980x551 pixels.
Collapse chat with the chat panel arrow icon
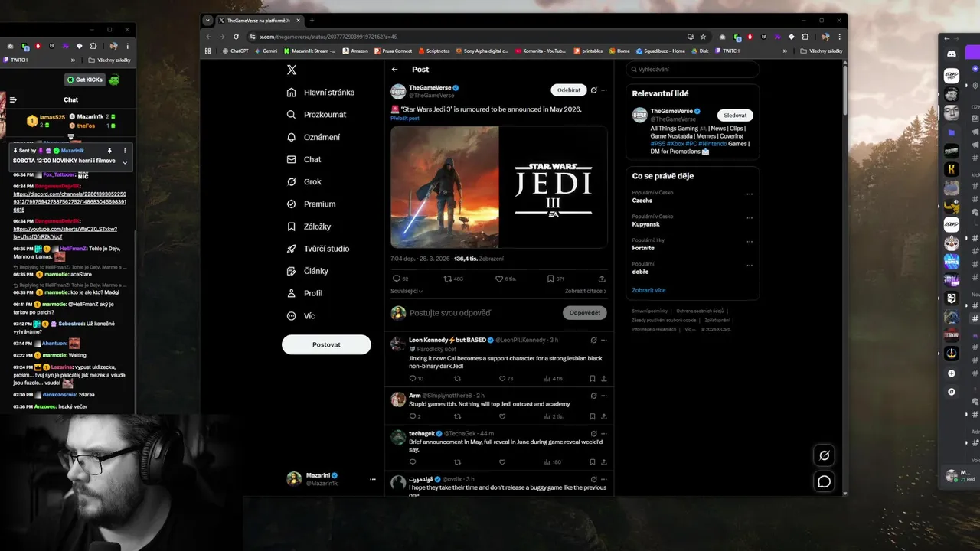13,99
